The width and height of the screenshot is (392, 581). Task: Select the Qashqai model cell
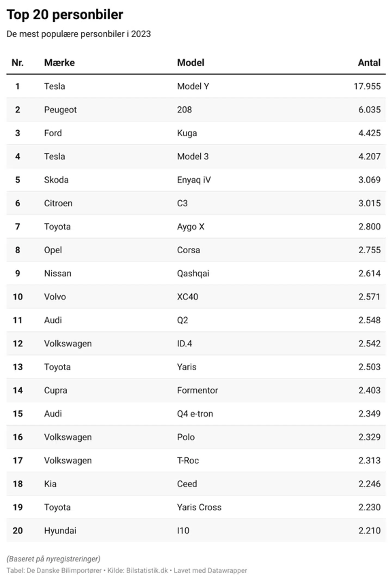click(193, 273)
